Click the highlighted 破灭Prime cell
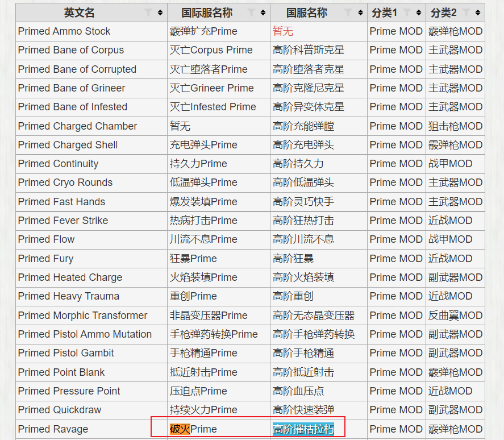This screenshot has height=440, width=504. [x=219, y=429]
